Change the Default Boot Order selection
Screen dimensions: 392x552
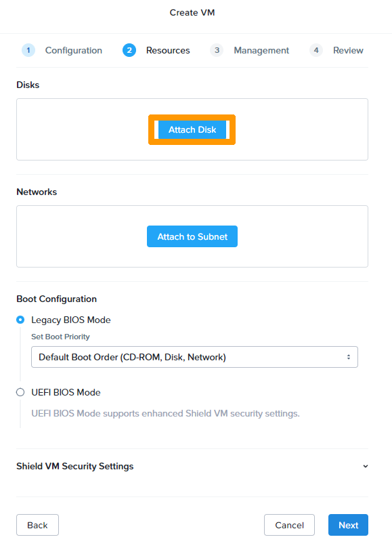(x=194, y=357)
